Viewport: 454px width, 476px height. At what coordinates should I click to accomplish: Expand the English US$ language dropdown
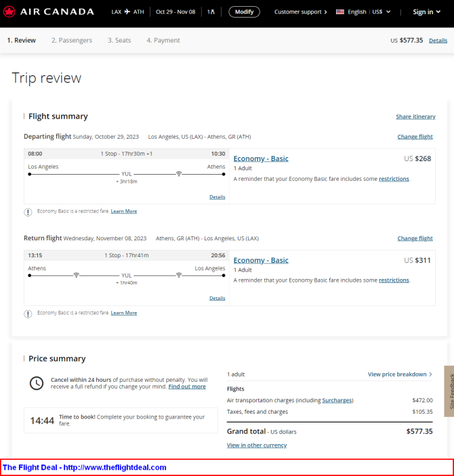click(x=363, y=12)
